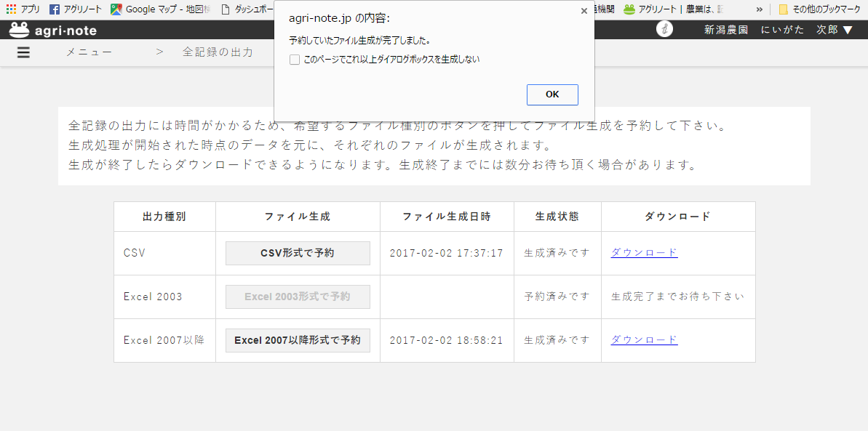868x431 pixels.
Task: Close the alert dialog with X
Action: 584,11
